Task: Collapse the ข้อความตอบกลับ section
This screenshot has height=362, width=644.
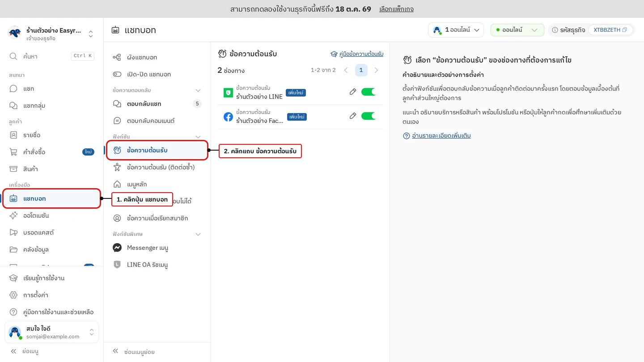Action: [x=198, y=90]
